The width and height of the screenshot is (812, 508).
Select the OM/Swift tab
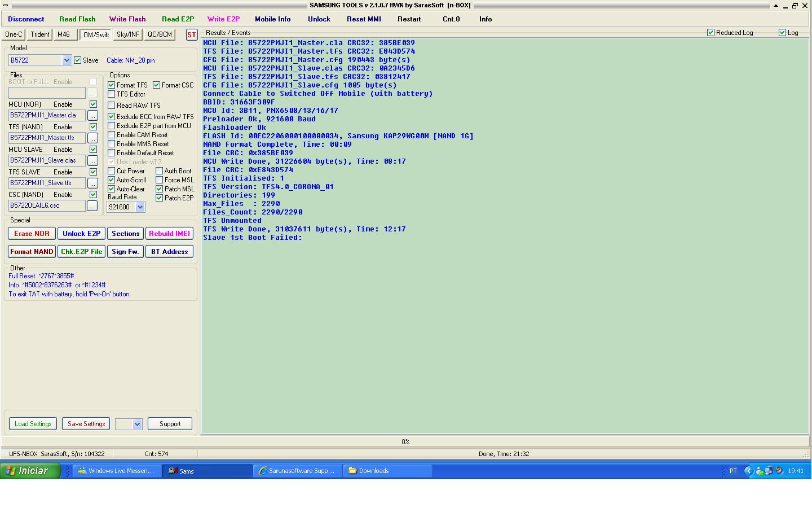pyautogui.click(x=96, y=35)
